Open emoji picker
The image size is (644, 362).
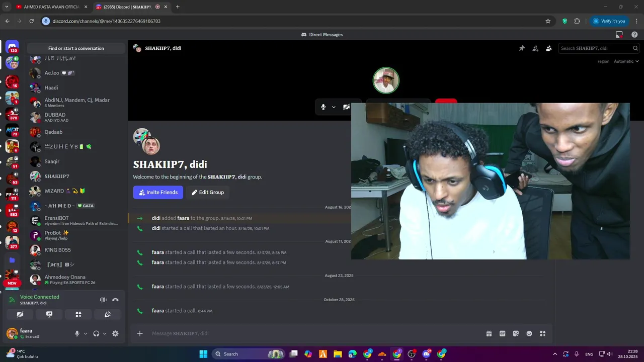529,333
